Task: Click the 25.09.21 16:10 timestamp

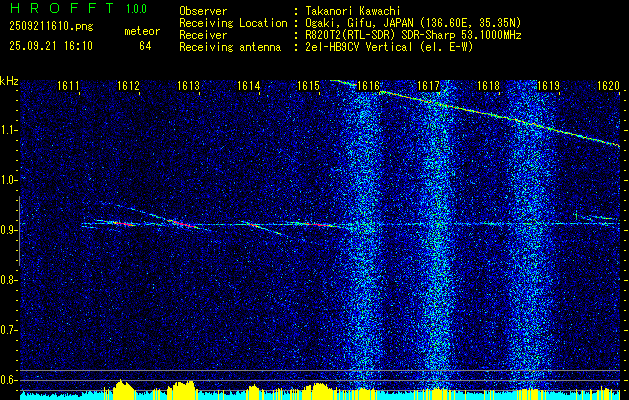Action: pyautogui.click(x=50, y=45)
